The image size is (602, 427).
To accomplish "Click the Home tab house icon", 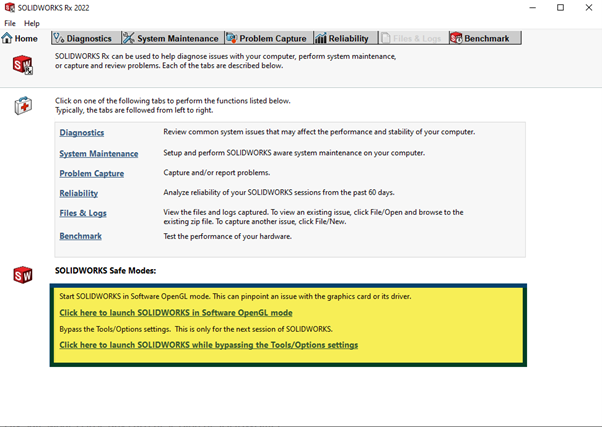I will point(8,39).
